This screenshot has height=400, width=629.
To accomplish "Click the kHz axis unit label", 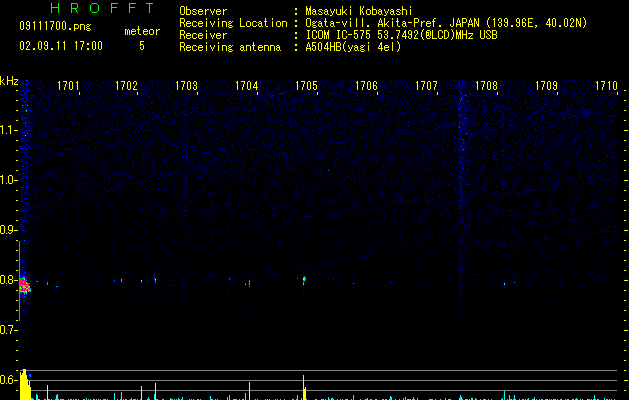I will (x=9, y=81).
